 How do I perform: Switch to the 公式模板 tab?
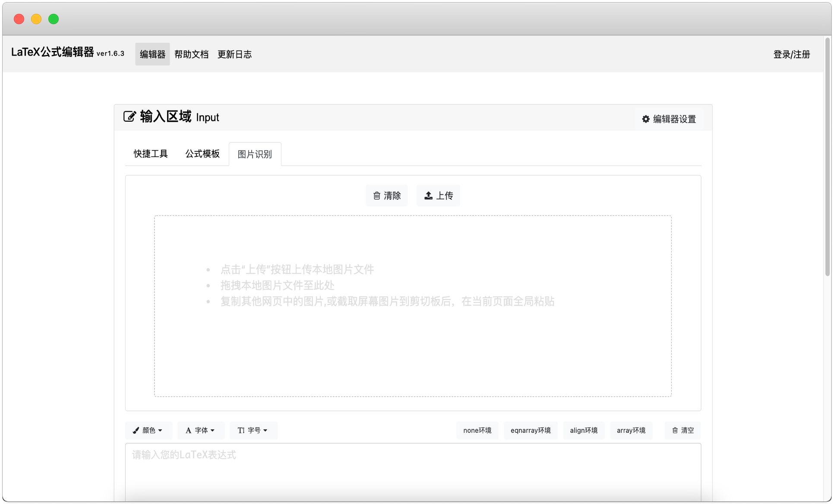(x=202, y=154)
